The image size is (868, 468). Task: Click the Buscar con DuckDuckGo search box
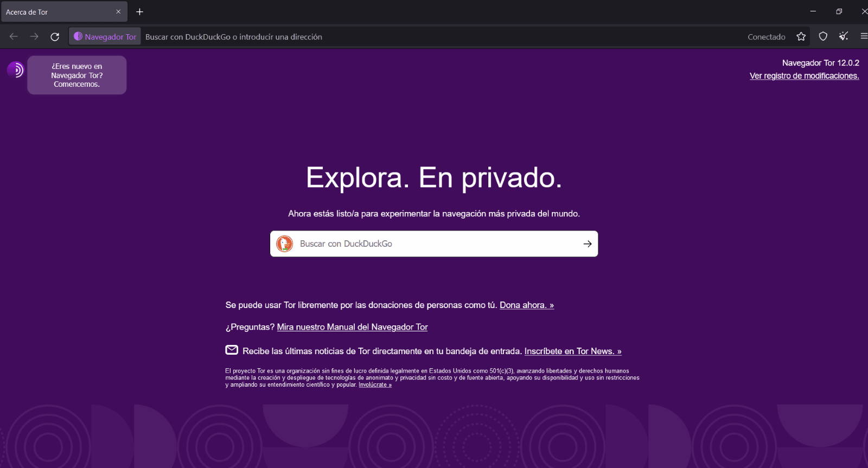[434, 243]
